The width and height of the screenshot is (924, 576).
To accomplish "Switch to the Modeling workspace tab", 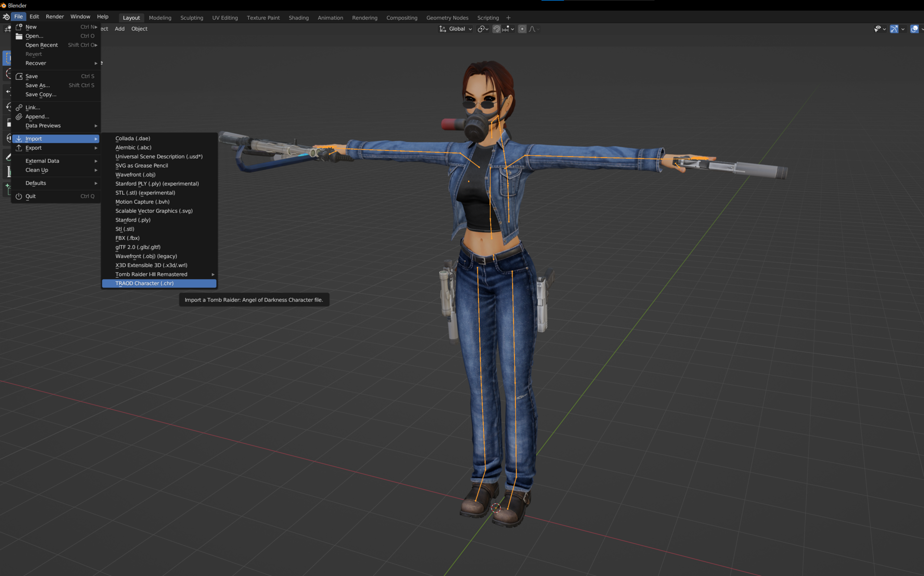I will [x=160, y=18].
